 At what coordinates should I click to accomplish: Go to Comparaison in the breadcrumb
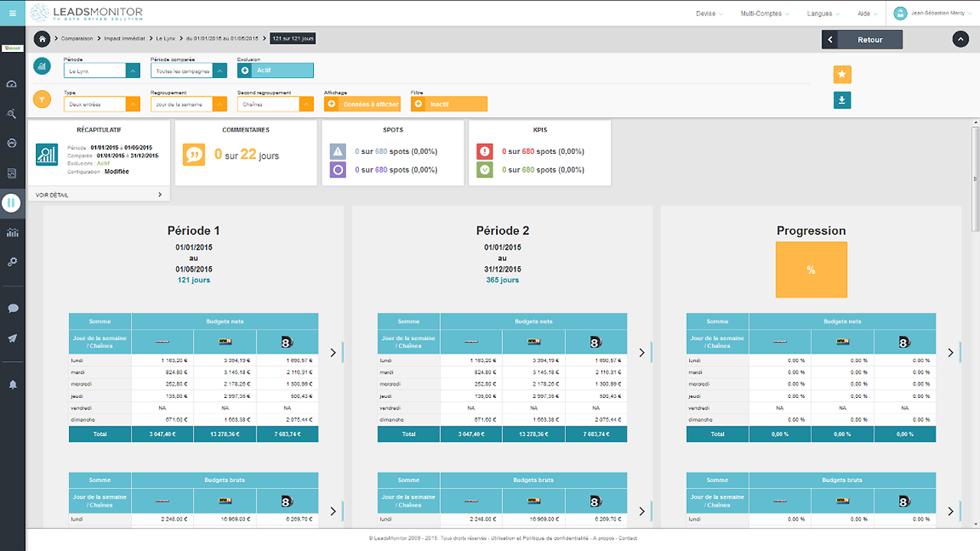(77, 38)
